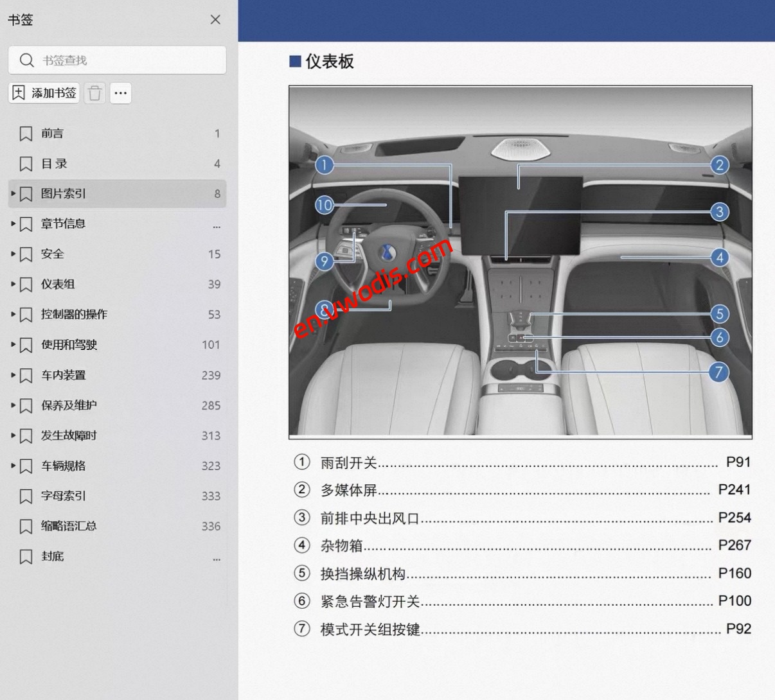Click the bookmark icon beside 目录
The height and width of the screenshot is (700, 775).
tap(26, 163)
